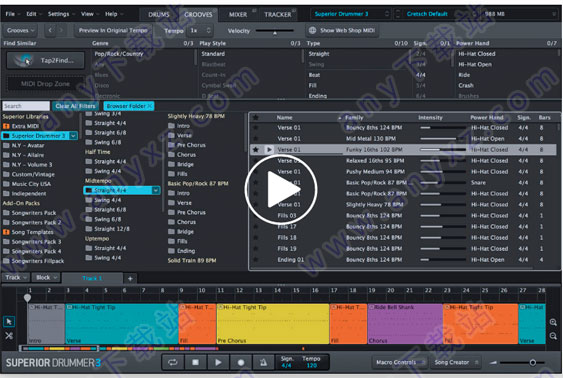This screenshot has width=563, height=378.
Task: Open the Uptempo Swing 4/4 folder
Action: (103, 258)
